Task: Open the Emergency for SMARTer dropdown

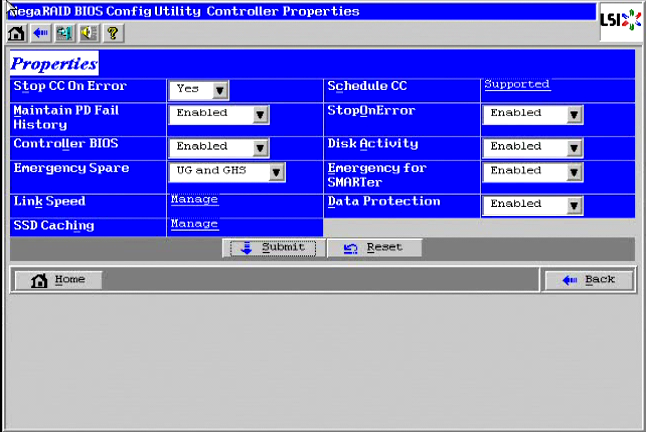Action: point(573,171)
